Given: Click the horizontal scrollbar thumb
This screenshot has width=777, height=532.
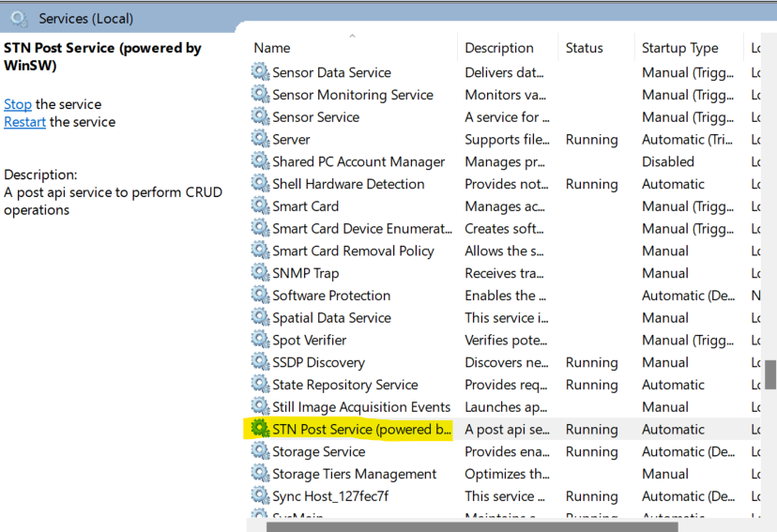Looking at the screenshot, I should [x=472, y=527].
